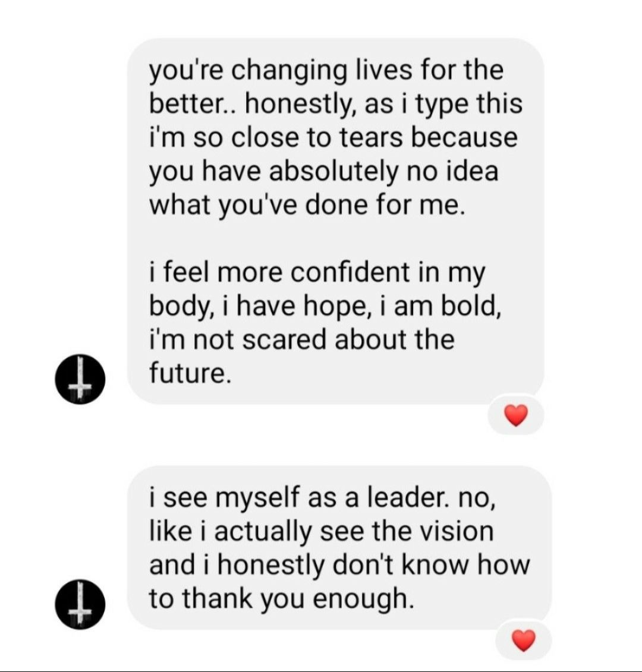Click the word 'leader.' in second bubble
Image resolution: width=642 pixels, height=672 pixels.
409,498
